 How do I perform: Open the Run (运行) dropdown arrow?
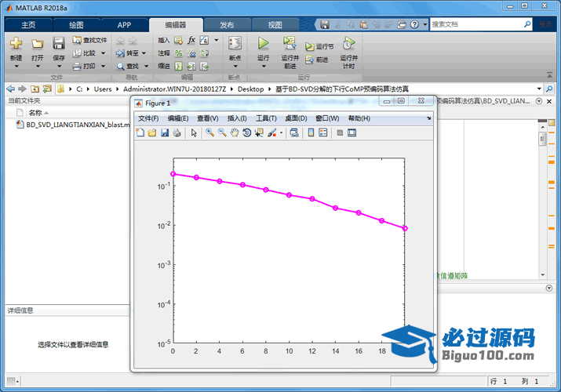pyautogui.click(x=264, y=66)
